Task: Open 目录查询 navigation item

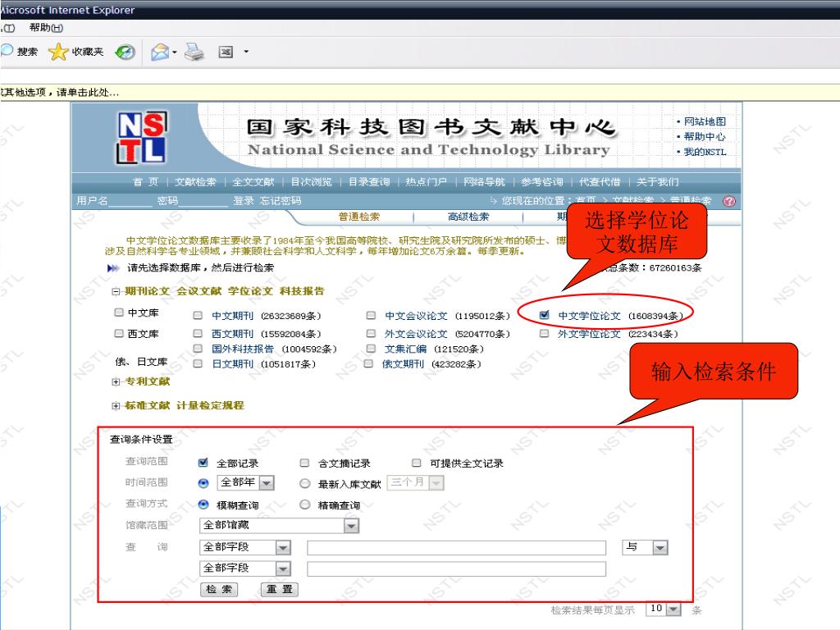Action: tap(369, 181)
